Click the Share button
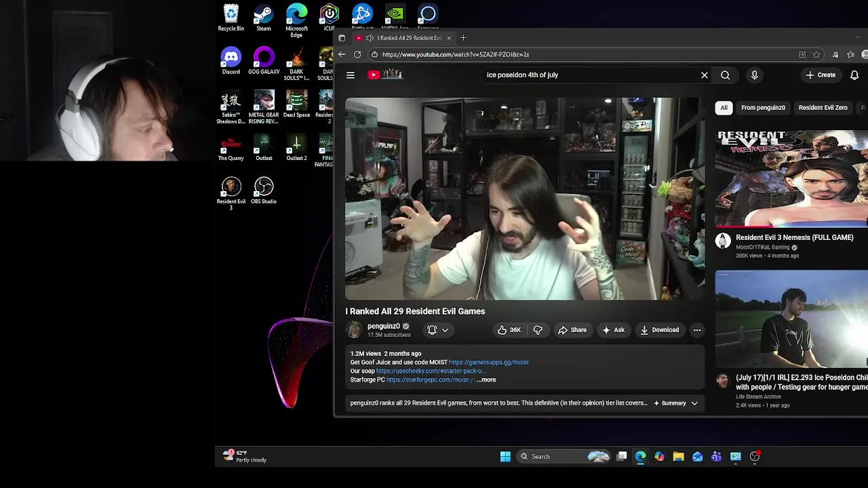Screen dimensions: 868x488 pyautogui.click(x=572, y=330)
